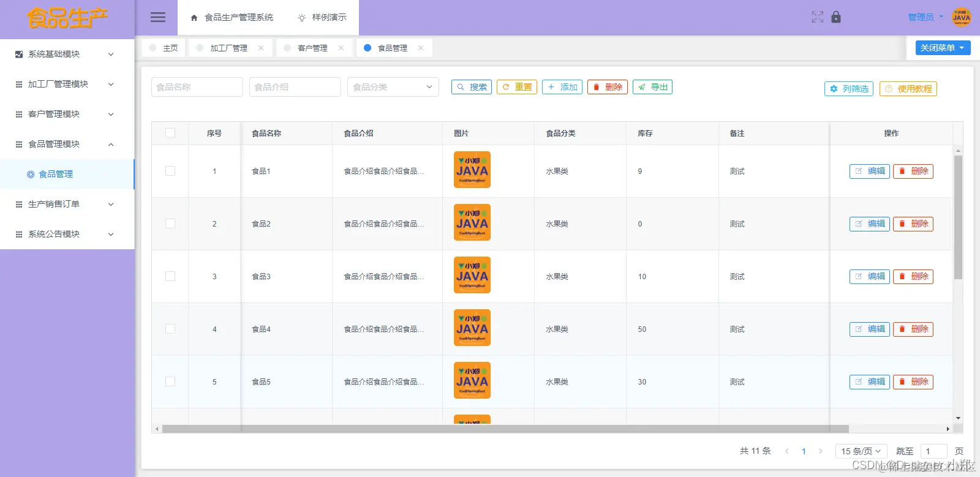The width and height of the screenshot is (980, 477).
Task: Open the 管理员 user dropdown
Action: [x=925, y=17]
